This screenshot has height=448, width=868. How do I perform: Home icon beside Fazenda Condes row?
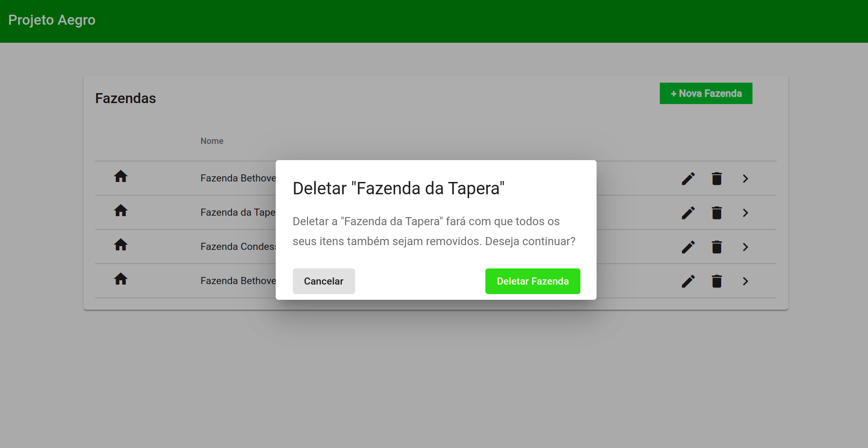coord(121,245)
